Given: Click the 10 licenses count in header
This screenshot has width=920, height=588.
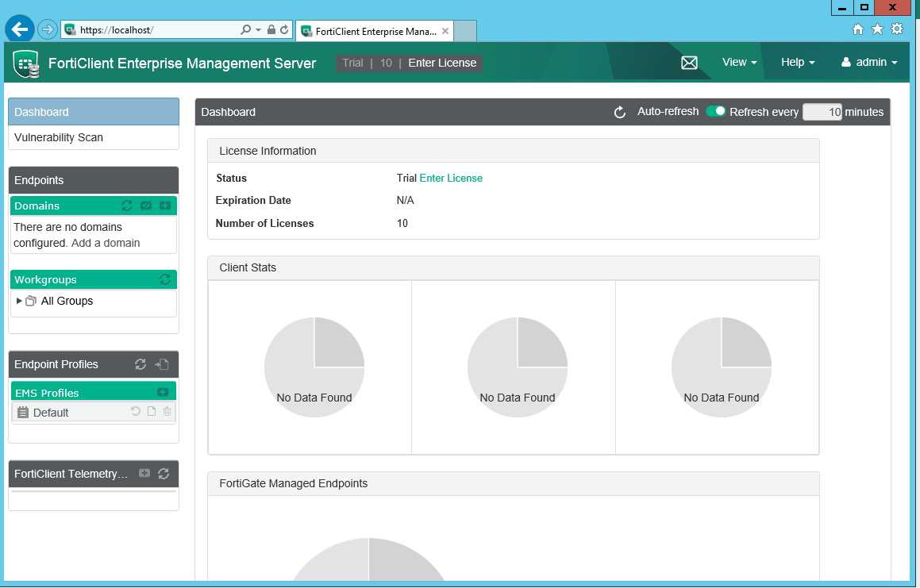Looking at the screenshot, I should tap(386, 63).
